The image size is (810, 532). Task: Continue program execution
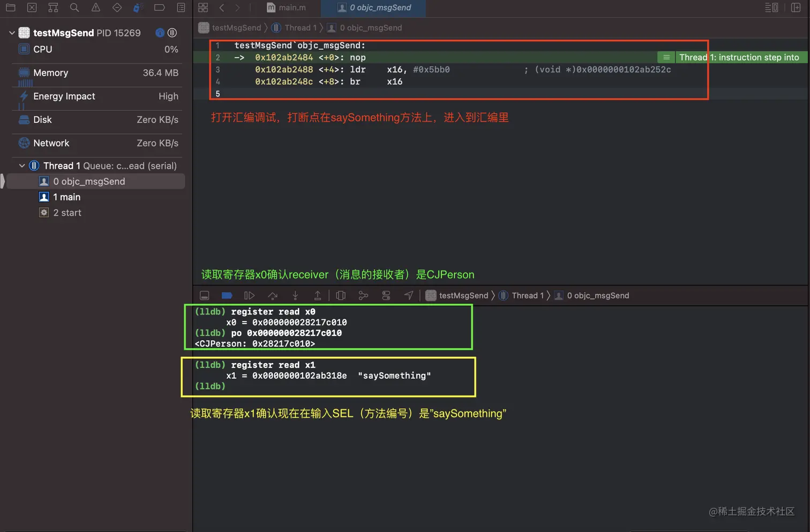[249, 296]
